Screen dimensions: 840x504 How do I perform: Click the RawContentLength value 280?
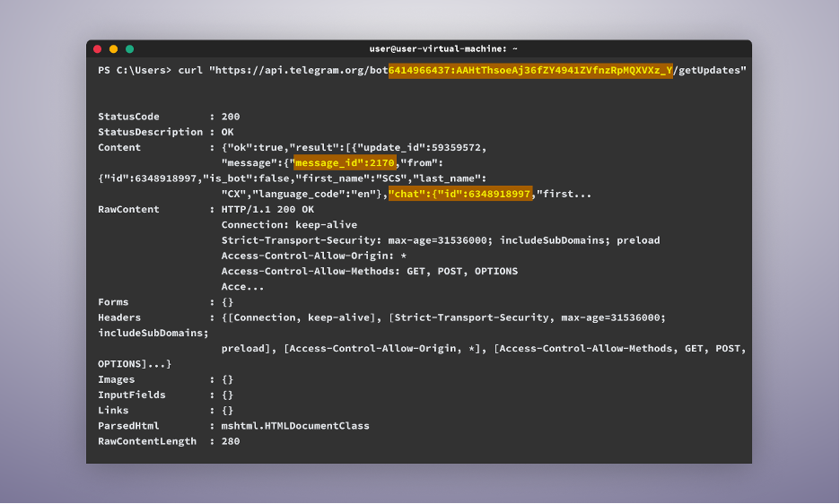point(231,441)
